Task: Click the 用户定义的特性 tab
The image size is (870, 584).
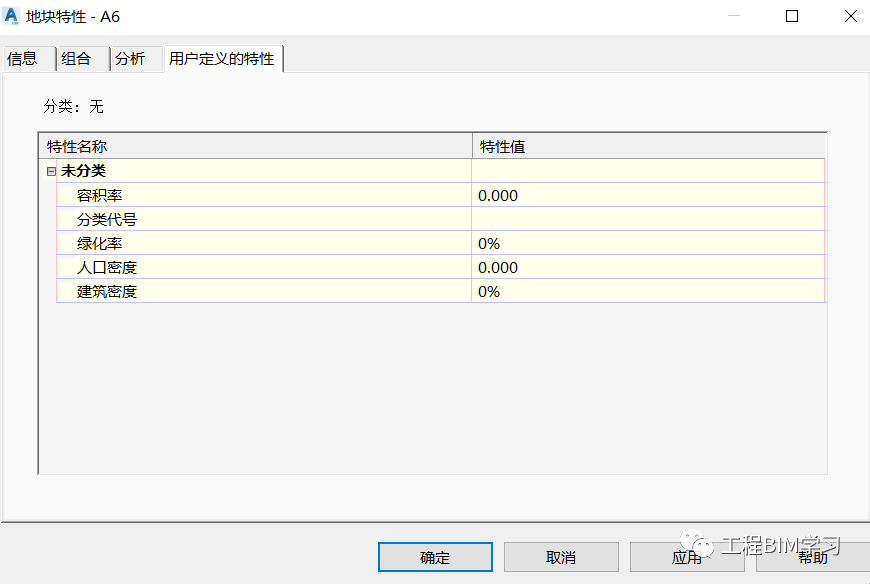Action: [x=223, y=59]
